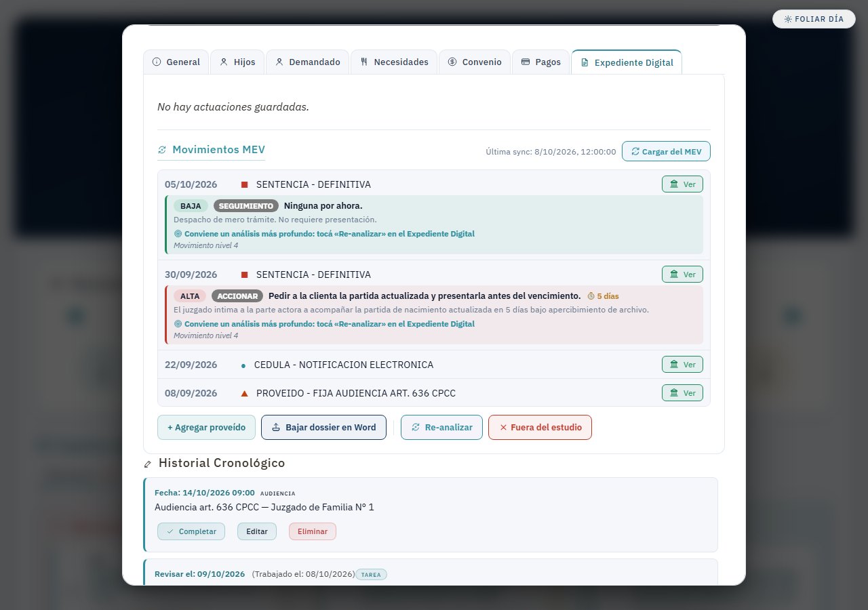Click the red square marker on 05/10/2026 row
The height and width of the screenshot is (610, 868).
coord(245,184)
